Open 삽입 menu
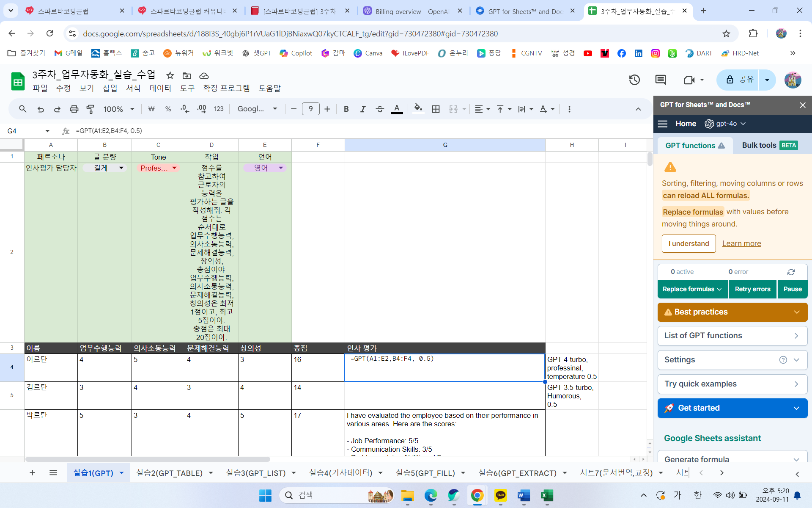The width and height of the screenshot is (812, 508). click(x=110, y=88)
